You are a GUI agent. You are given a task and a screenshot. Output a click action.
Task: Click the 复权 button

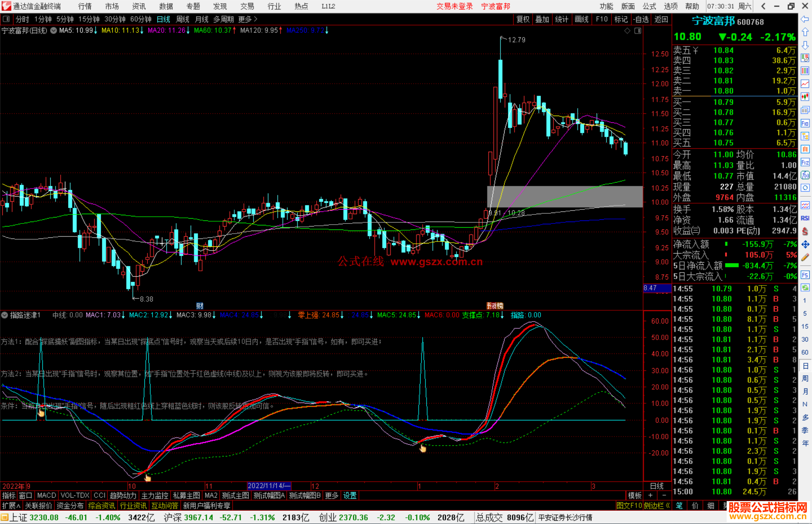coord(523,19)
